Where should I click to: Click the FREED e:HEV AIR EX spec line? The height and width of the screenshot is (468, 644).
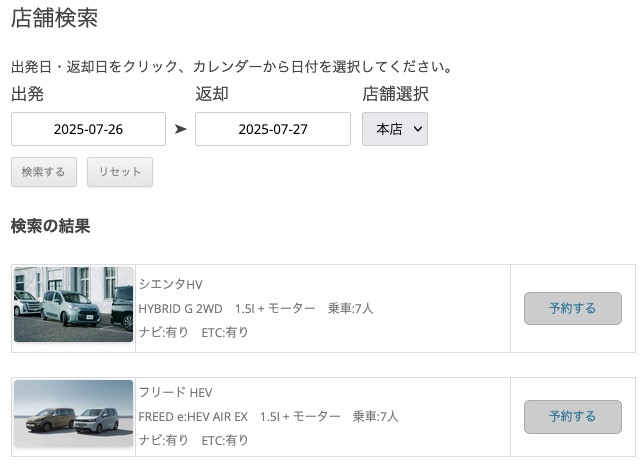[x=268, y=417]
